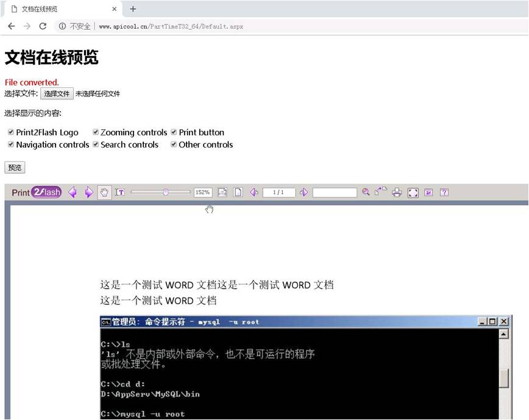Close the 文档在线预览 tab
The height and width of the screenshot is (420, 529).
115,9
